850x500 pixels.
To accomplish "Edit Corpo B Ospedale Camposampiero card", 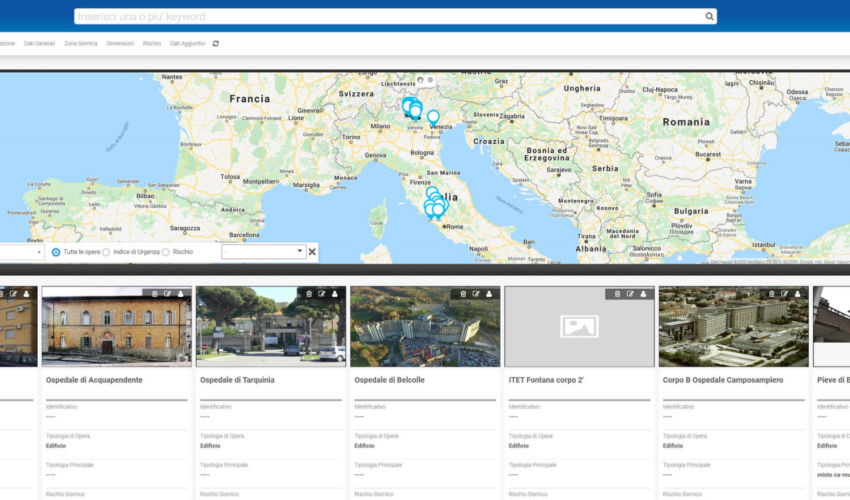I will point(784,294).
